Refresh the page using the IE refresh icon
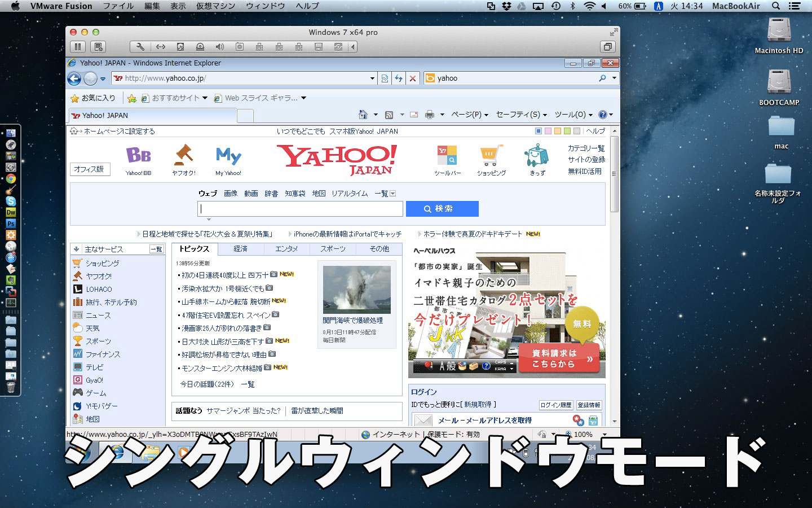This screenshot has height=508, width=812. tap(399, 78)
